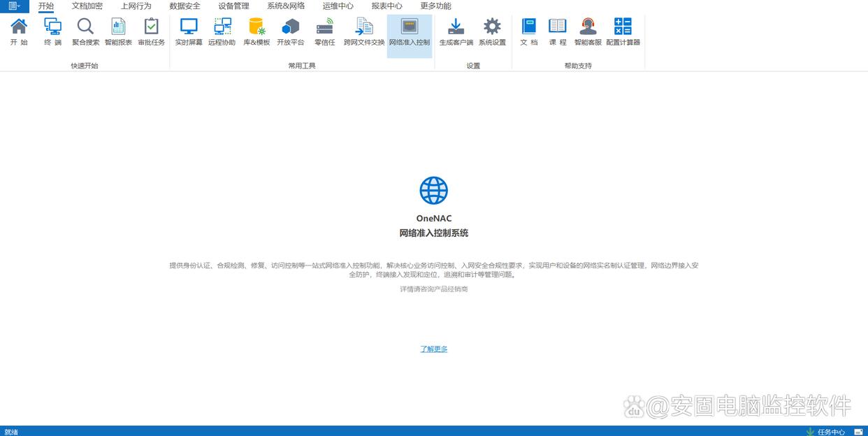Switch to the 数据安全 tab
868x436 pixels.
point(185,6)
